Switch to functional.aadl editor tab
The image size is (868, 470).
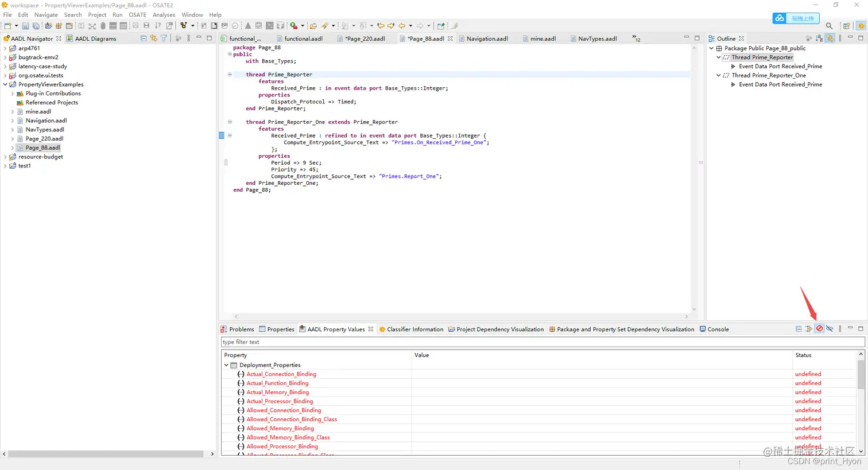(x=300, y=38)
